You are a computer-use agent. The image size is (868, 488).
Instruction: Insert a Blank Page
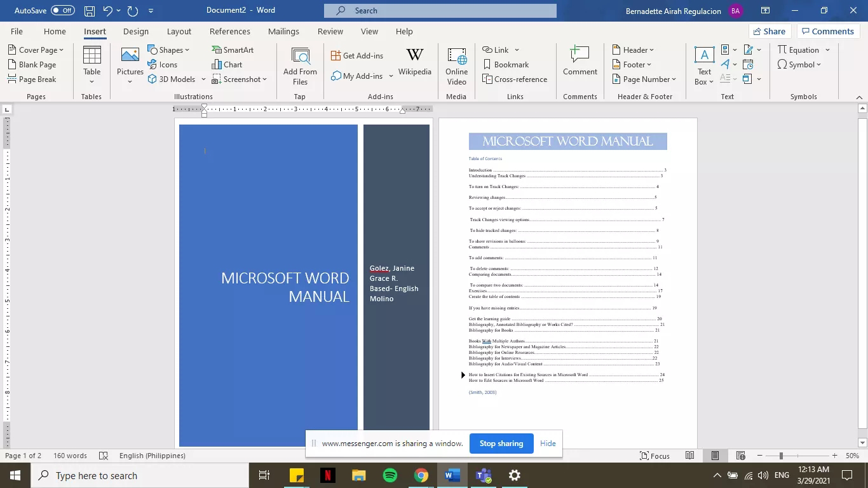coord(32,64)
